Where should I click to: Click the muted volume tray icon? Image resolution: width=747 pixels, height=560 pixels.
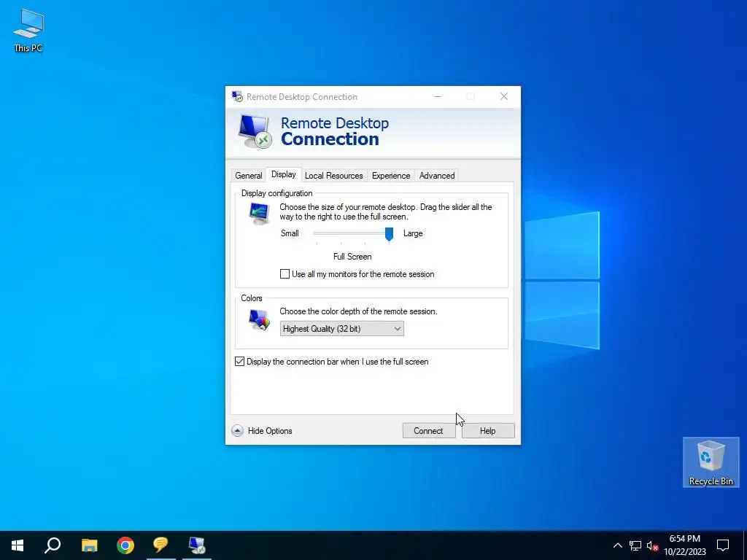tap(652, 545)
